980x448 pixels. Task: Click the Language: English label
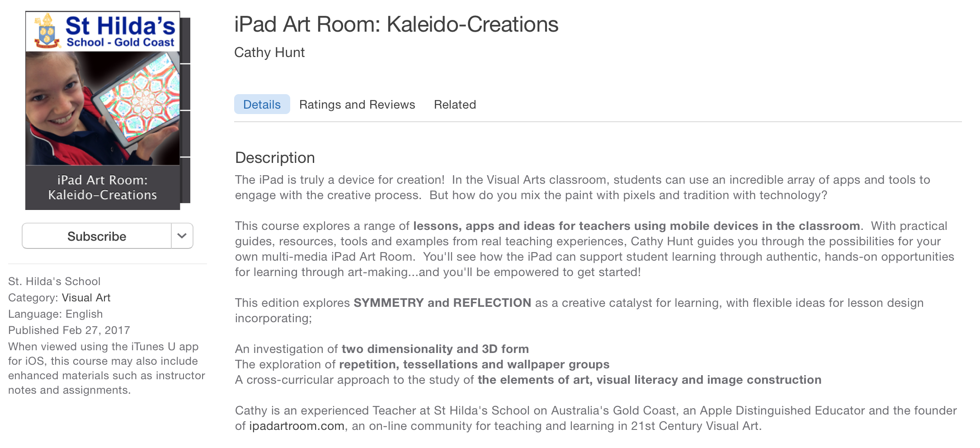click(x=56, y=314)
